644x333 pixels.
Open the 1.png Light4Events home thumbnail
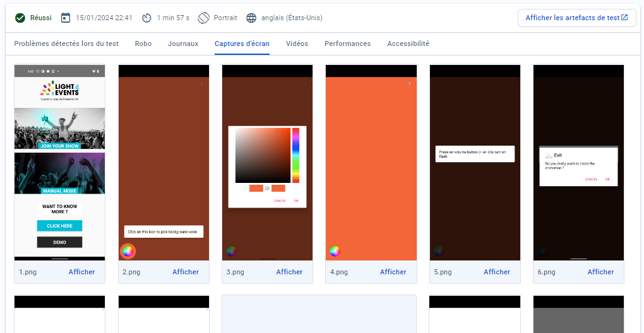(60, 162)
